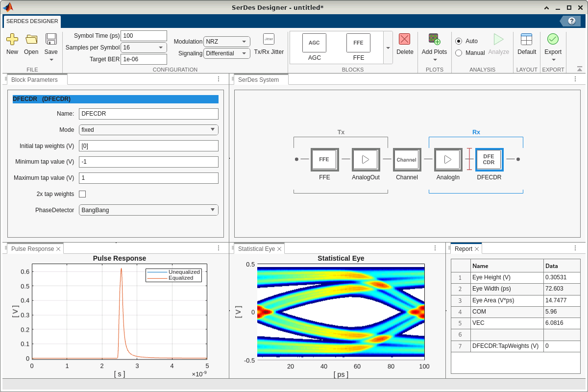Screen dimensions: 588x392
Task: Click the Symbol Time input field
Action: [144, 36]
